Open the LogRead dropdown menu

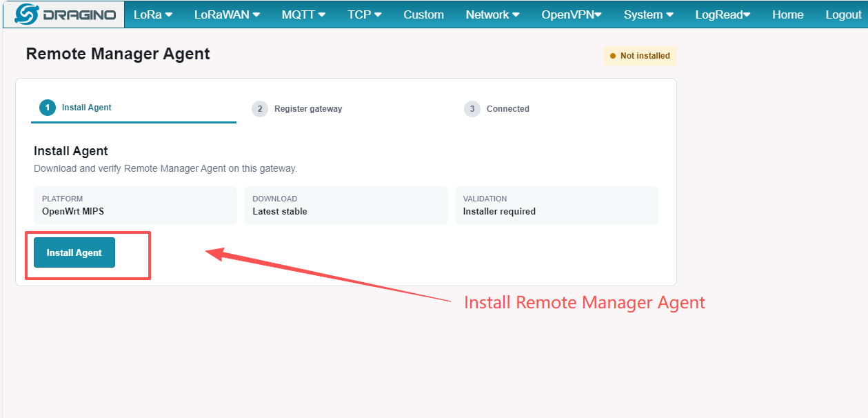[723, 14]
